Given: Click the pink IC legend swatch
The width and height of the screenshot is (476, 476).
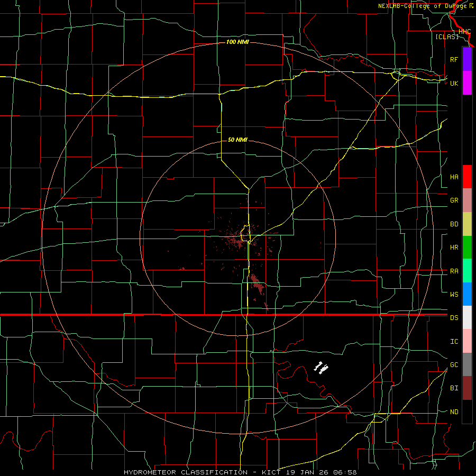Looking at the screenshot, I should (467, 341).
